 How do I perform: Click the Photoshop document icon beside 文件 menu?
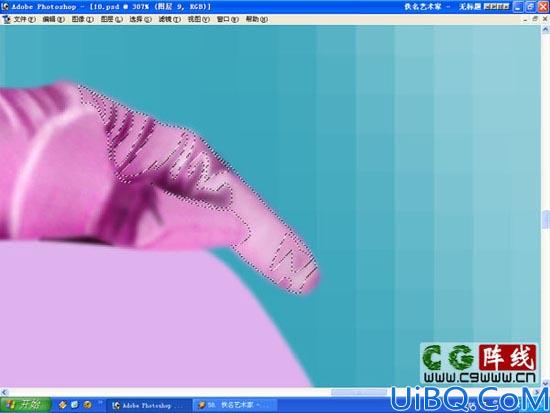[6, 19]
